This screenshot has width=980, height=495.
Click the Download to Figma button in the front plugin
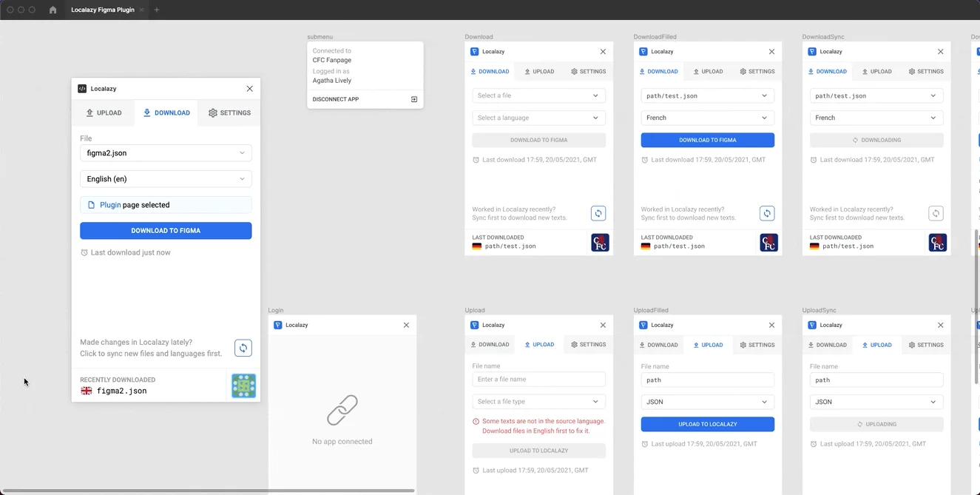(x=166, y=231)
